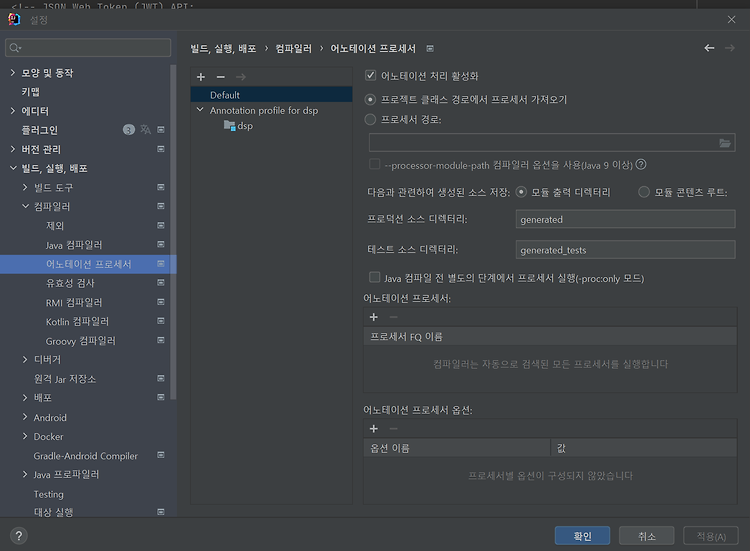The image size is (750, 551).
Task: Click the forward navigation arrow
Action: point(729,48)
